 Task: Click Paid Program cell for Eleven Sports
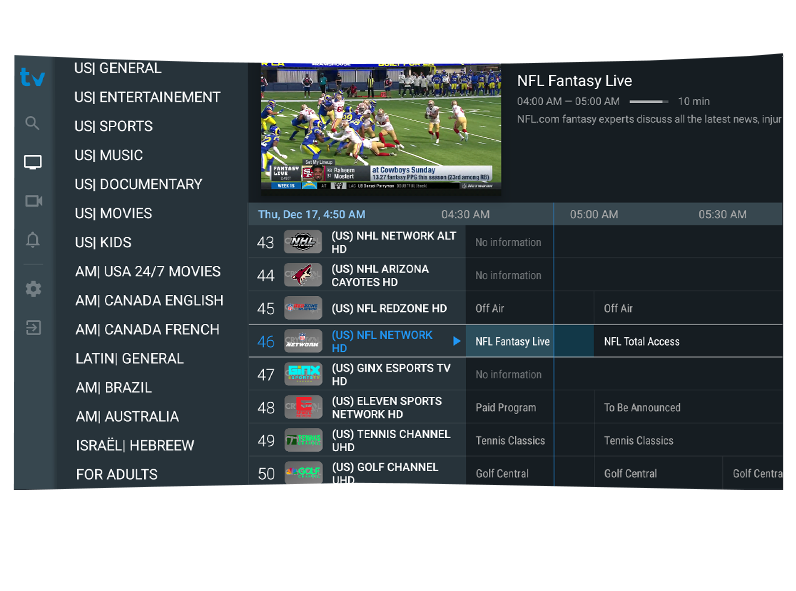pos(529,407)
